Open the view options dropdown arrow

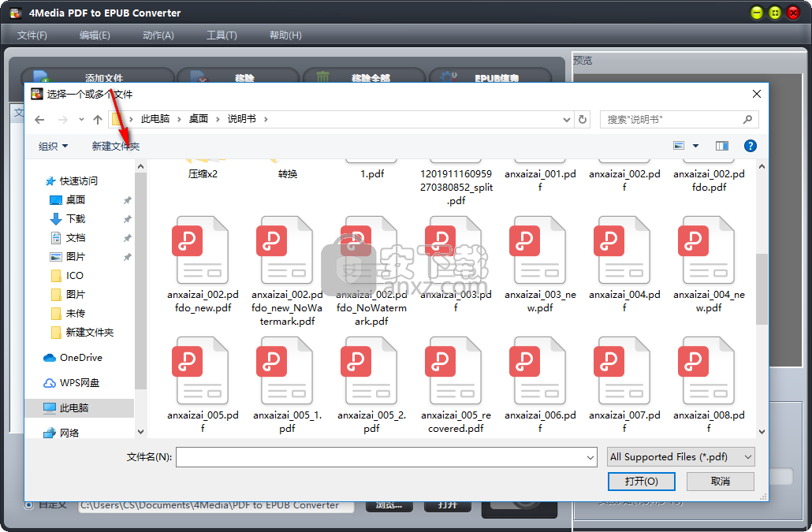(x=695, y=146)
